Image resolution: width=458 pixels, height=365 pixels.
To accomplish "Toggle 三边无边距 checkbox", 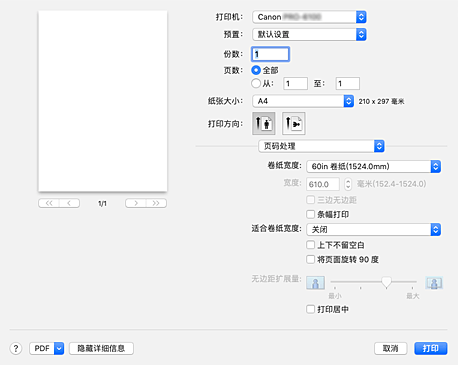I will tap(310, 200).
